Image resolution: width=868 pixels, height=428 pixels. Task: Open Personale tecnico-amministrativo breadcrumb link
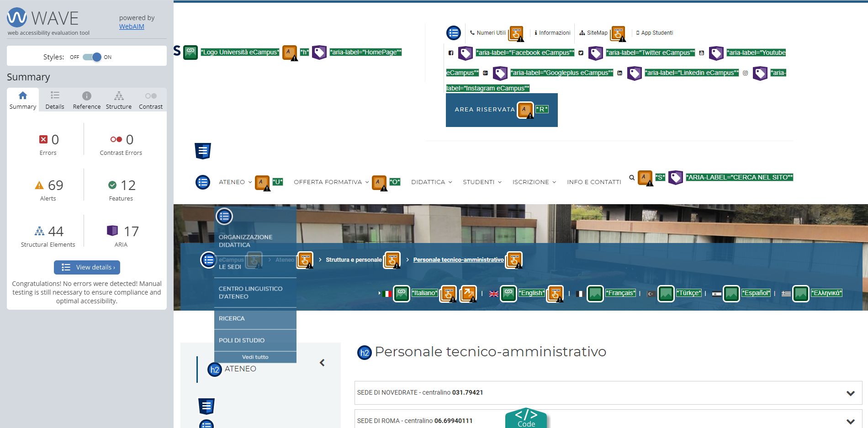[x=458, y=260]
